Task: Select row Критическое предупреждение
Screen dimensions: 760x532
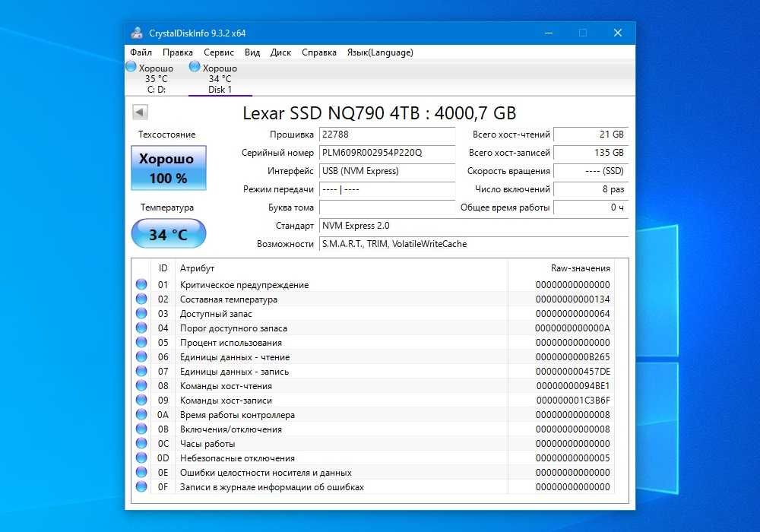Action: pos(373,284)
